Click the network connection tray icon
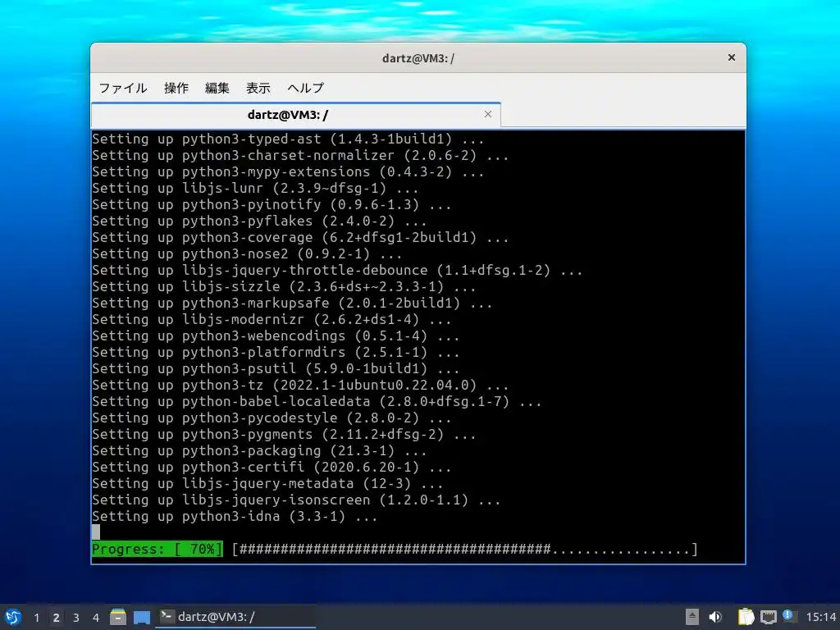This screenshot has height=630, width=840. point(768,617)
